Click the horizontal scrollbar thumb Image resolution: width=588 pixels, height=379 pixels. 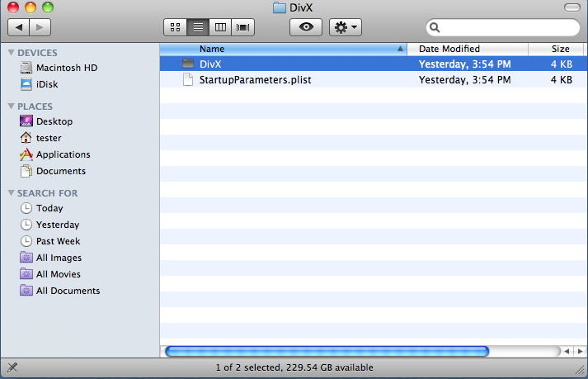click(x=327, y=352)
